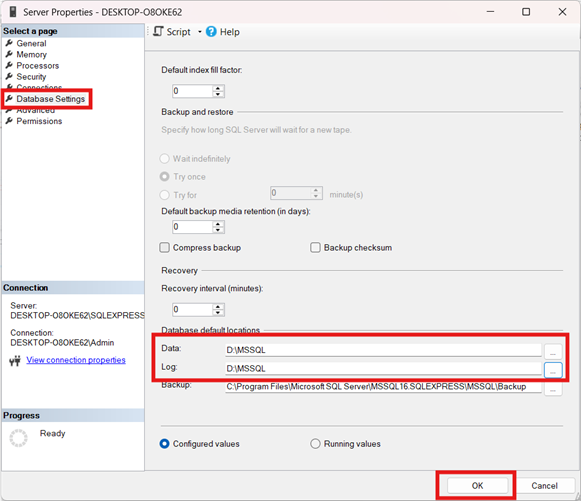
Task: Select the Running values radio button
Action: [x=315, y=444]
